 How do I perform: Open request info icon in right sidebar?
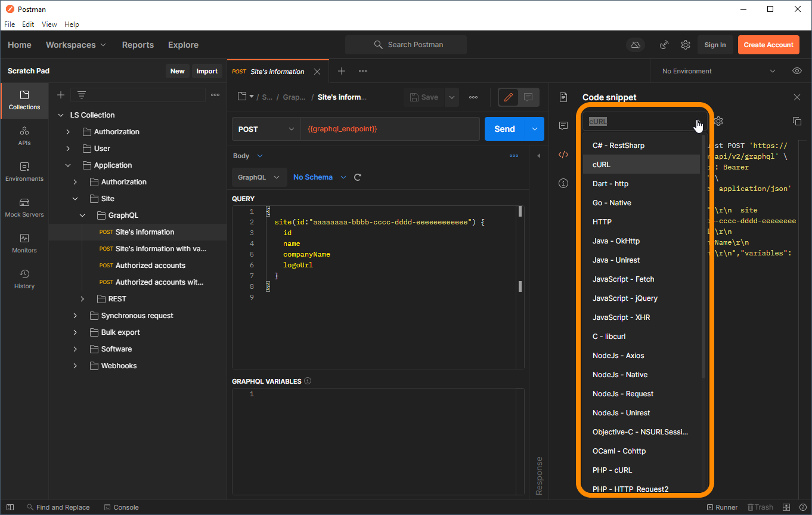pos(563,183)
